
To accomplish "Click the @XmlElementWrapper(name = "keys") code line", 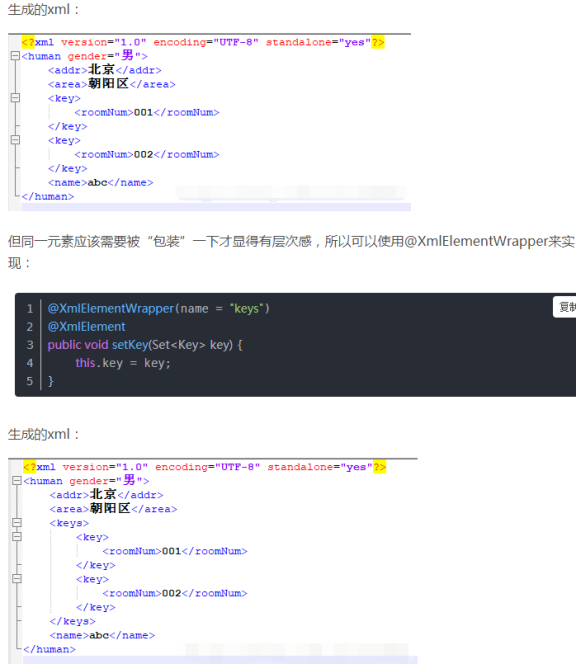I will click(159, 308).
